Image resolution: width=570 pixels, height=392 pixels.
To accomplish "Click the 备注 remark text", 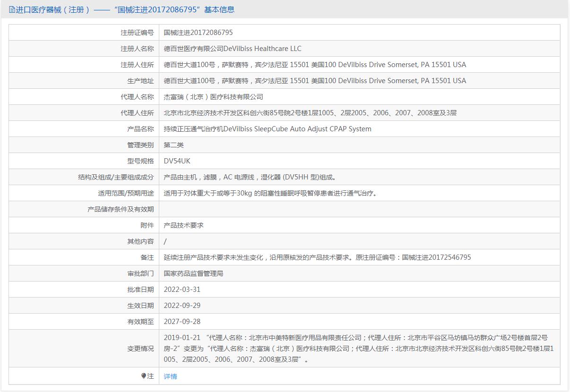I will (317, 257).
